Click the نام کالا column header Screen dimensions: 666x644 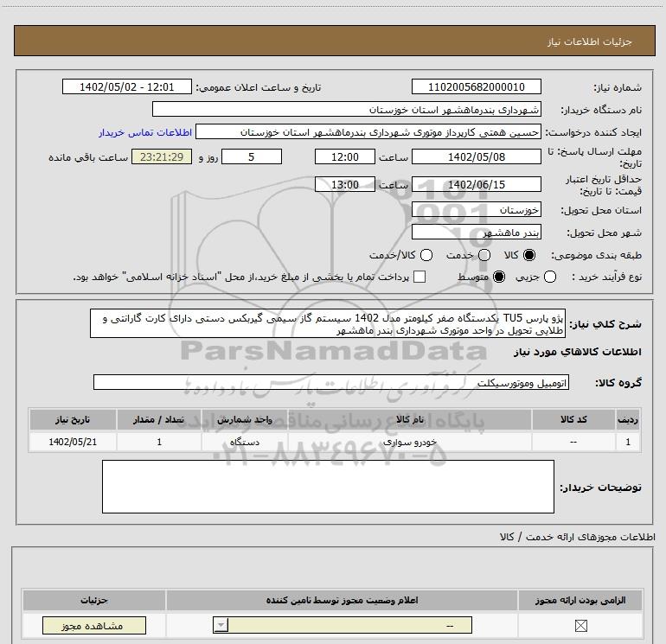click(x=409, y=419)
